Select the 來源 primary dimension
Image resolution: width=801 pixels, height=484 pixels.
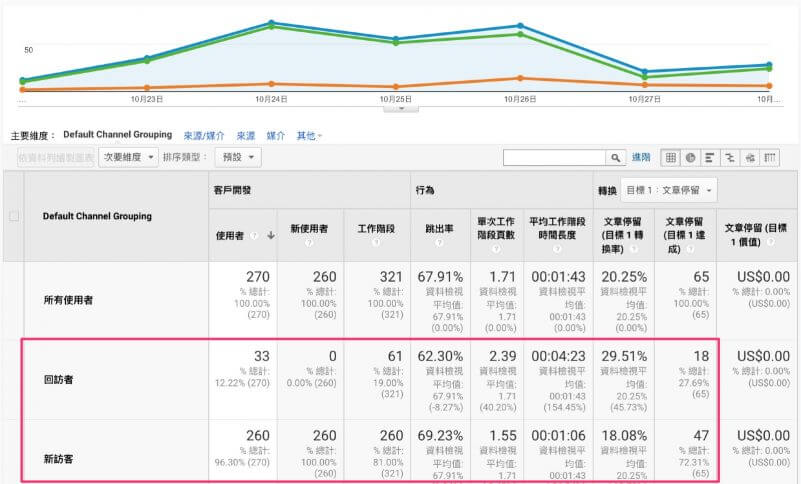point(246,135)
